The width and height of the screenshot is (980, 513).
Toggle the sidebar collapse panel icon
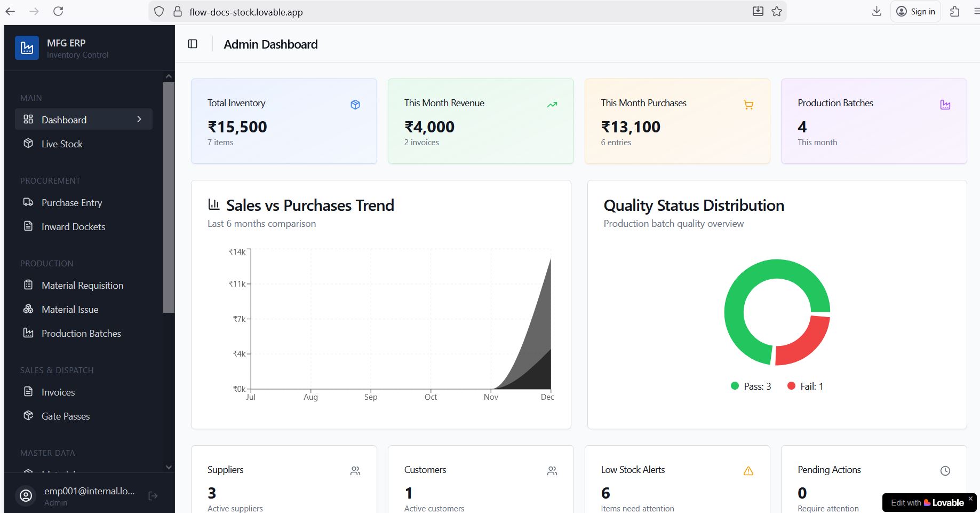[x=193, y=44]
